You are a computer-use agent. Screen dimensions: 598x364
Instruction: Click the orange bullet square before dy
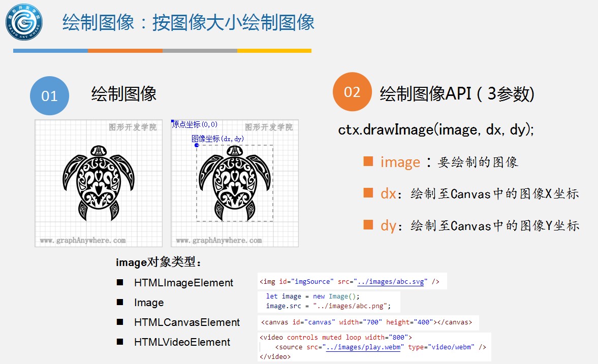pos(368,224)
